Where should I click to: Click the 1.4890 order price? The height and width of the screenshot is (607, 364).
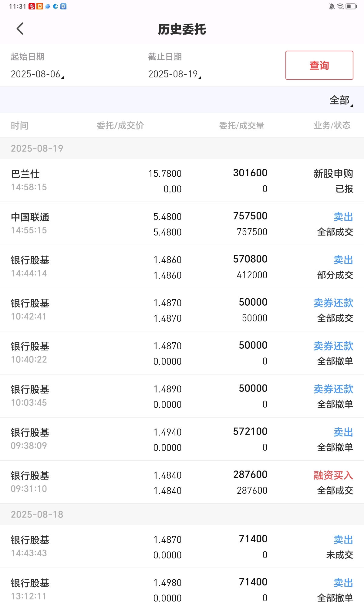click(x=167, y=389)
